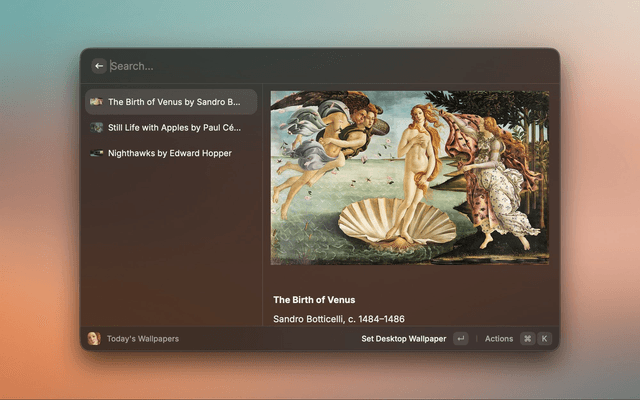
Task: Click the back arrow button
Action: (99, 66)
